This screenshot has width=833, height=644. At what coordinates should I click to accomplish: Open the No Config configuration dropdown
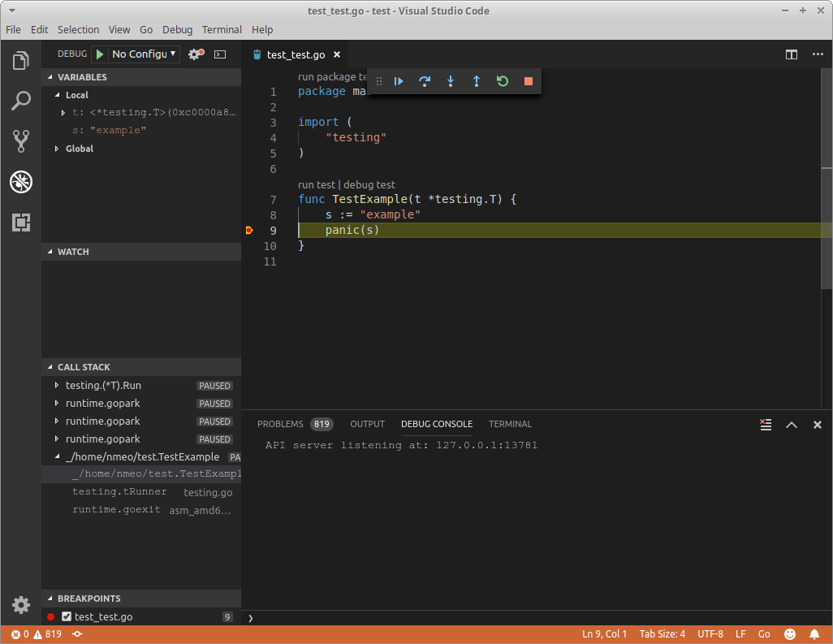pyautogui.click(x=143, y=54)
